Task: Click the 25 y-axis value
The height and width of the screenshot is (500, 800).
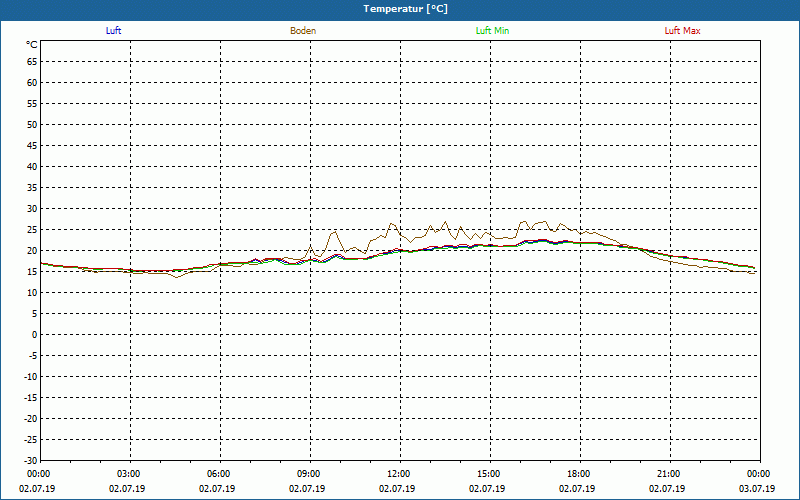Action: point(32,230)
